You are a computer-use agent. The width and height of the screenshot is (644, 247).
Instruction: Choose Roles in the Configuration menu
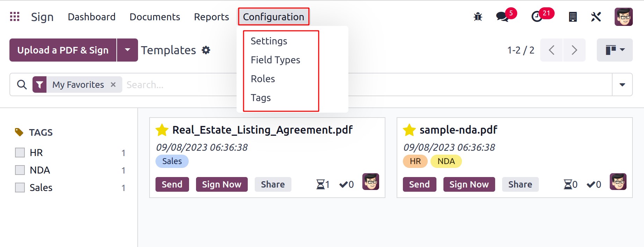263,79
